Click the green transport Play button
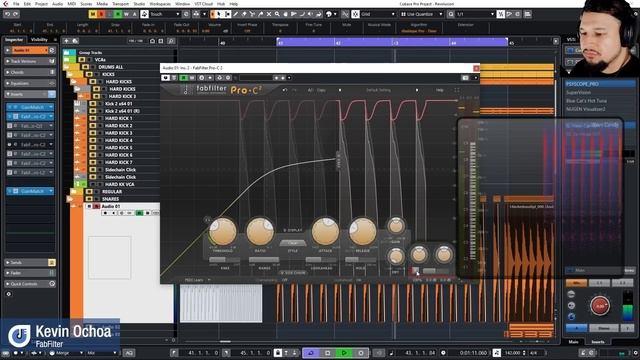Image resolution: width=640 pixels, height=360 pixels. 344,353
